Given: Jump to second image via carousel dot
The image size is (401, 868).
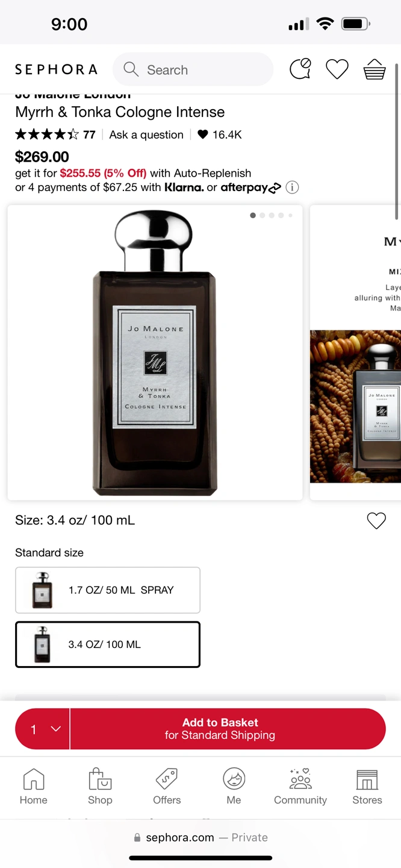Looking at the screenshot, I should click(x=262, y=215).
